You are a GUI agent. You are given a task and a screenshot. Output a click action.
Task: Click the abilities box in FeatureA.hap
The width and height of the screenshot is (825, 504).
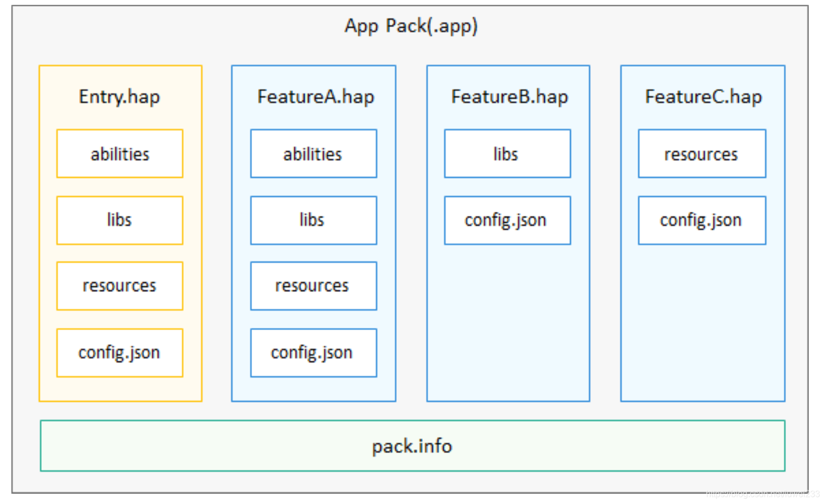click(x=313, y=153)
